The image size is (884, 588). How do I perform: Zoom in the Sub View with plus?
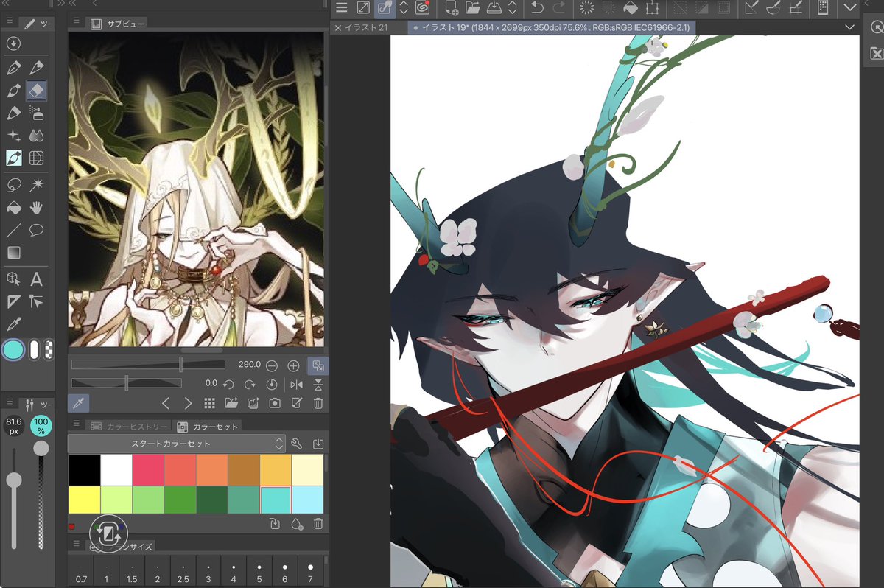click(x=293, y=365)
